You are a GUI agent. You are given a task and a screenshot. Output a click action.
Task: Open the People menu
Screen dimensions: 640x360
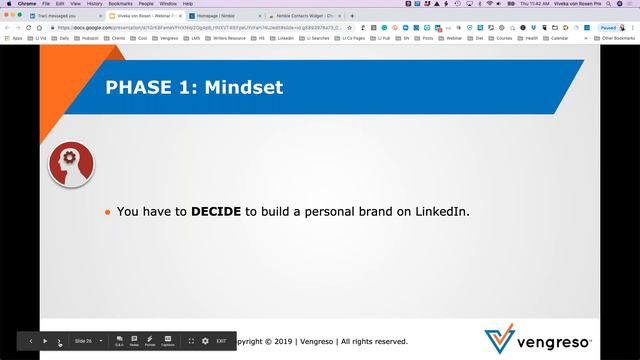[x=146, y=4]
